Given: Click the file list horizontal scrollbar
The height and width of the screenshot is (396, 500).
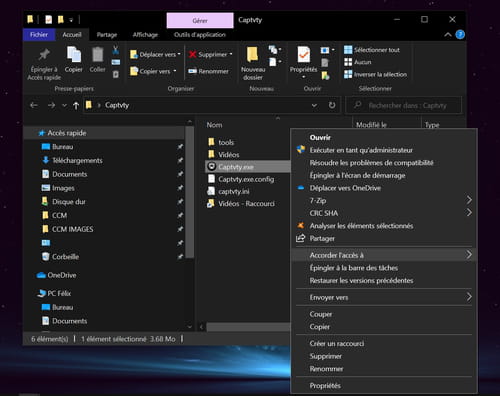Looking at the screenshot, I should [x=248, y=327].
